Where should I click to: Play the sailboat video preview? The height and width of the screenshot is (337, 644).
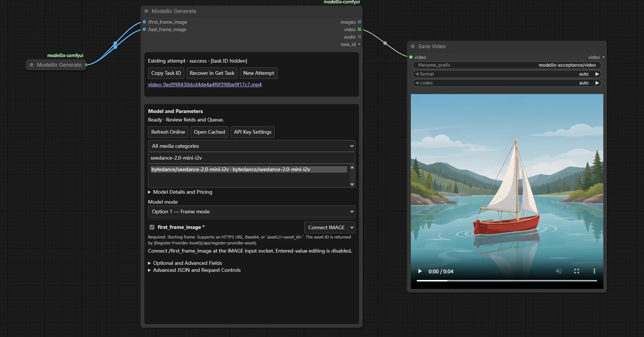click(420, 271)
